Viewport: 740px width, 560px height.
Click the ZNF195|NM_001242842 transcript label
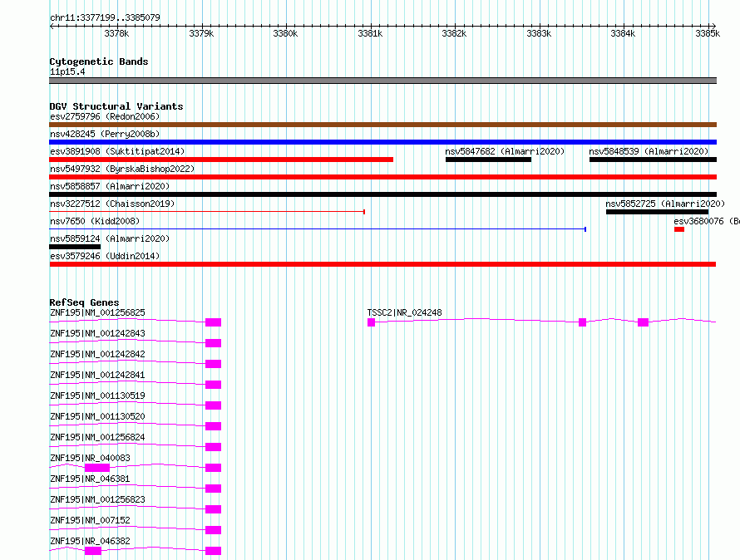[x=97, y=354]
